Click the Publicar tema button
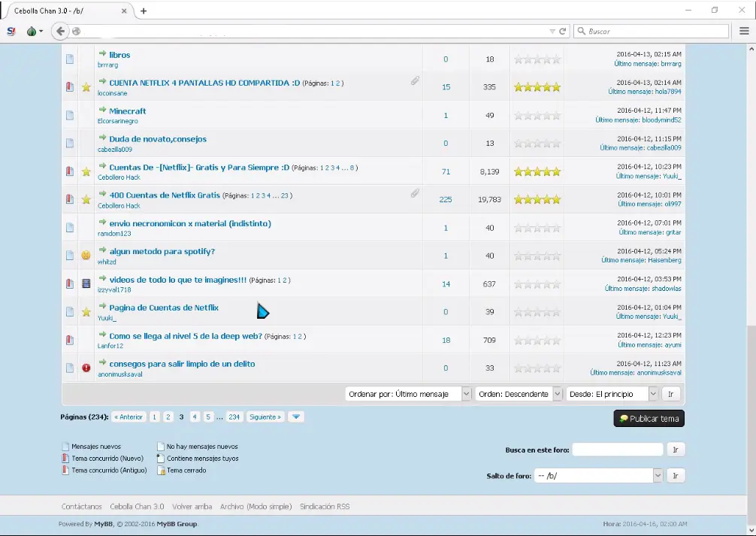This screenshot has width=756, height=536. click(649, 419)
